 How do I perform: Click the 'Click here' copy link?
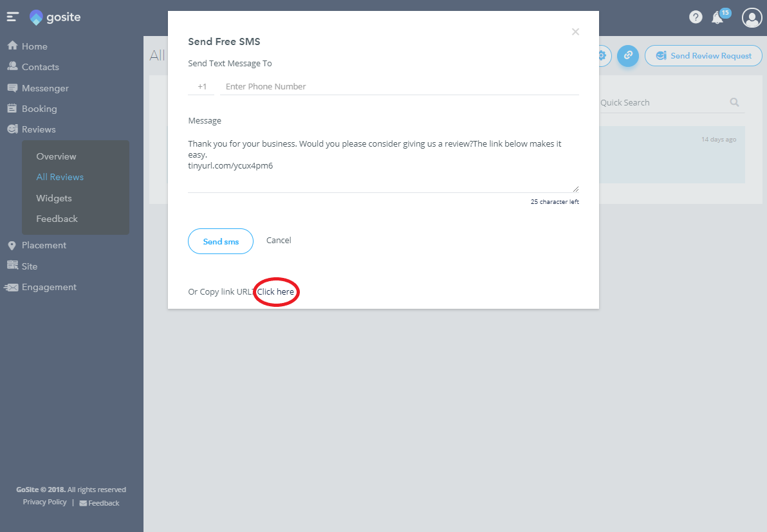[275, 291]
